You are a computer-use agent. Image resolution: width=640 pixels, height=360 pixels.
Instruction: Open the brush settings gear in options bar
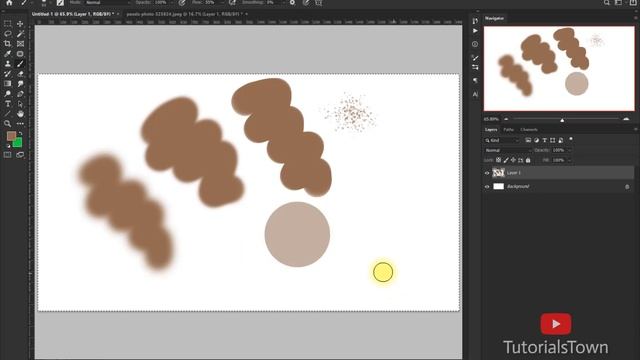292,2
